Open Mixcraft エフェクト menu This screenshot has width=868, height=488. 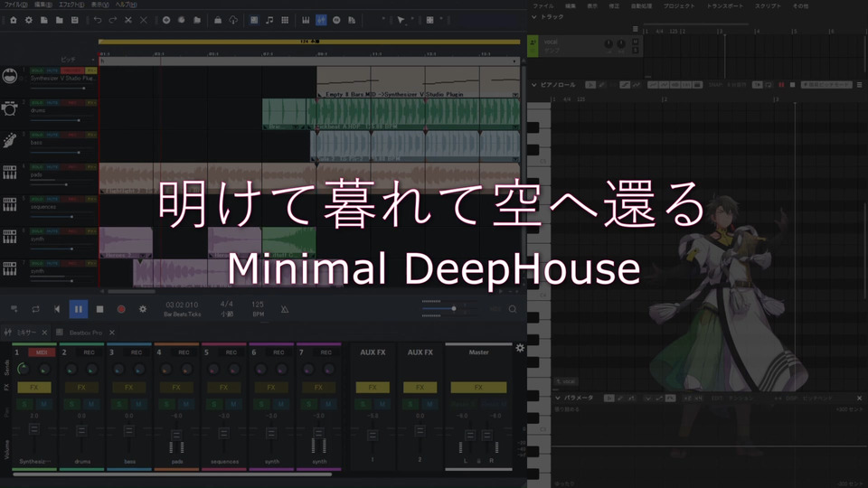point(71,5)
